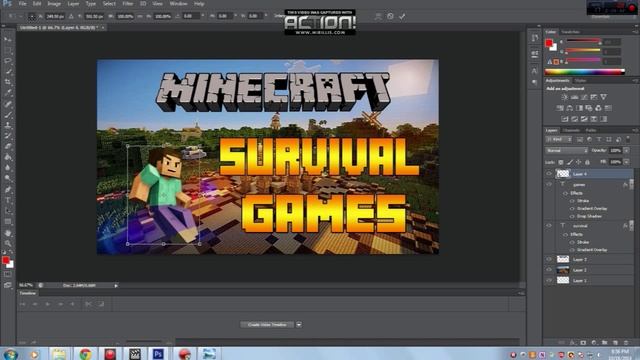Select Layer 3 in the layers list
The width and height of the screenshot is (640, 360).
[x=589, y=259]
